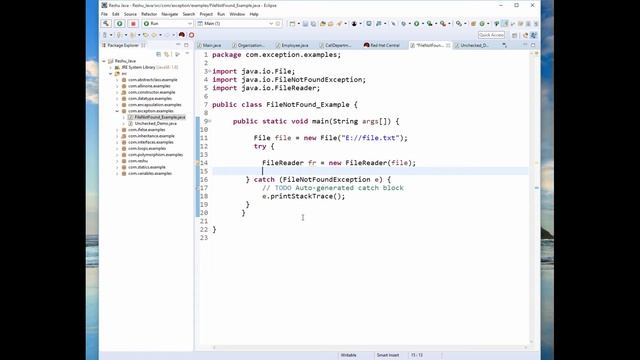Switch to the Organization editor tab
This screenshot has width=640, height=360.
[250, 45]
